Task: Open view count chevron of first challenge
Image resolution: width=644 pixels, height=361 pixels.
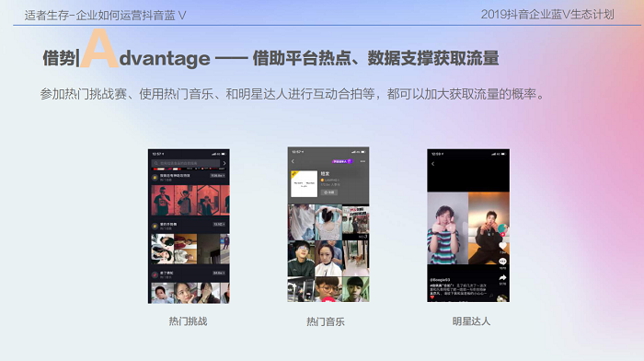Action: (218, 176)
